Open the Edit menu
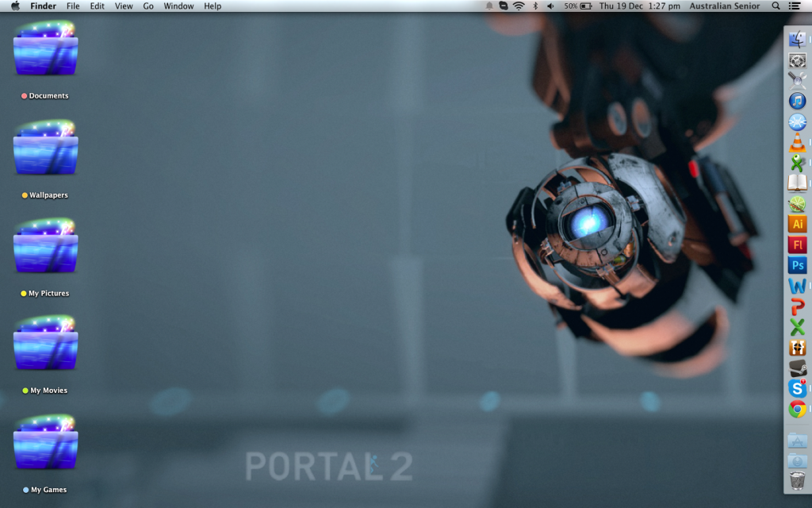Screen dimensions: 812x508 [97, 6]
